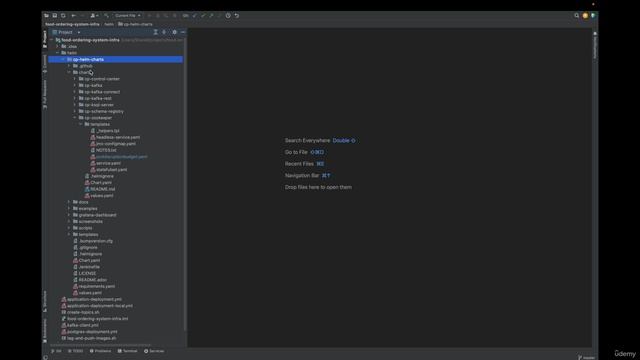Toggle the Bookmarks vertical side tab
This screenshot has height=360, width=640.
click(x=45, y=331)
